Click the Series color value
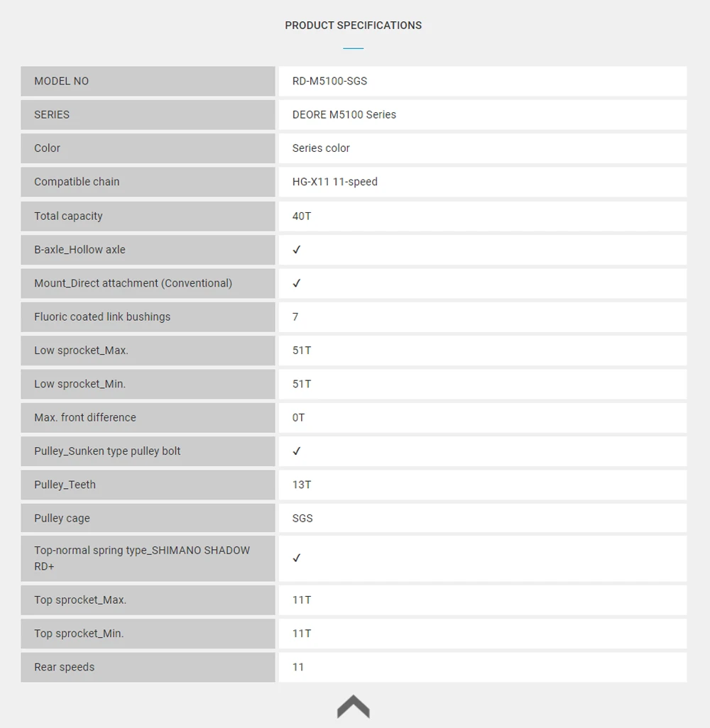 tap(321, 148)
